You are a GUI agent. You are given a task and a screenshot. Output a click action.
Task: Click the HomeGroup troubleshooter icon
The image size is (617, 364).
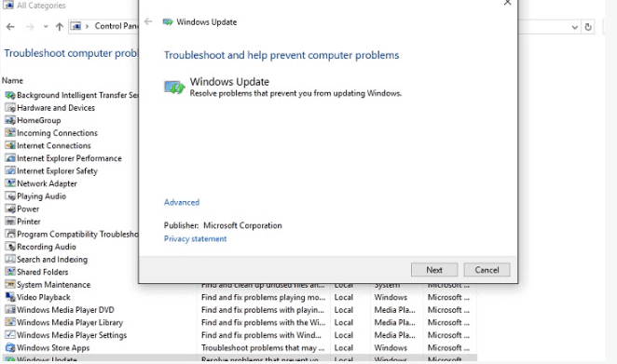click(10, 120)
